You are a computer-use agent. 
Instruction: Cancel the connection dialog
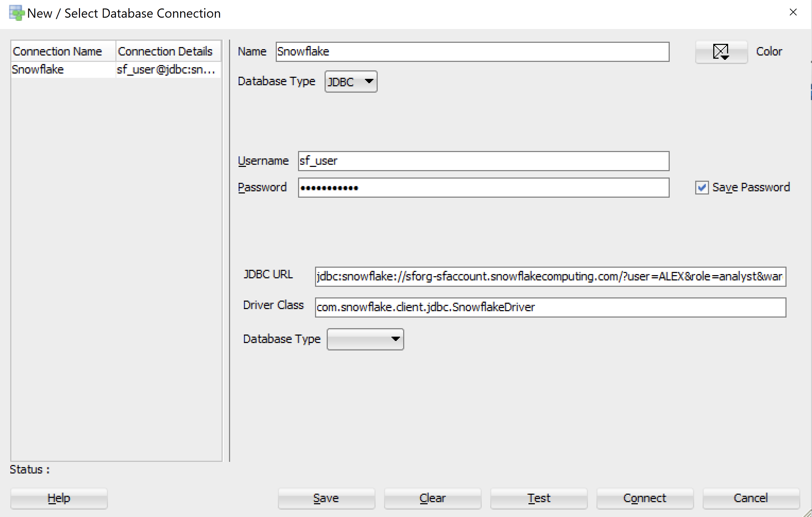click(750, 498)
